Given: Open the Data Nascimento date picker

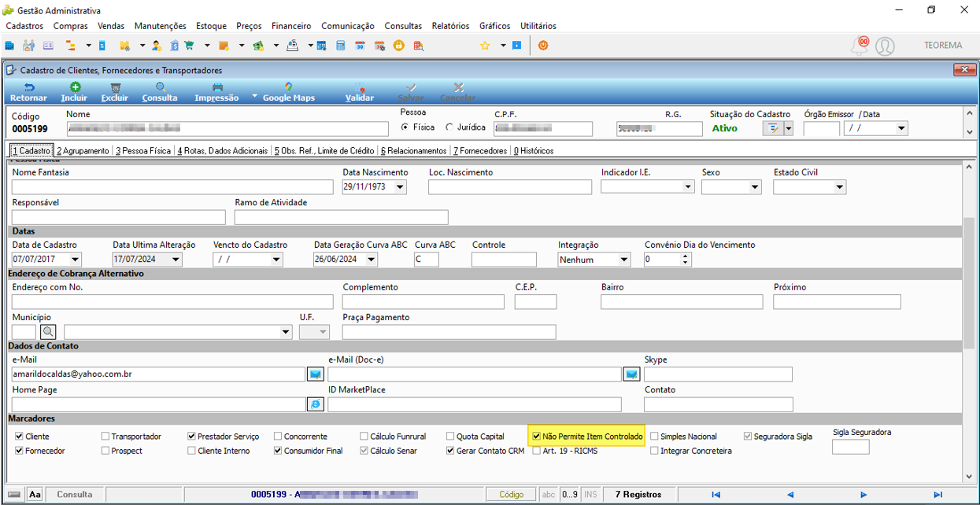Looking at the screenshot, I should (400, 187).
